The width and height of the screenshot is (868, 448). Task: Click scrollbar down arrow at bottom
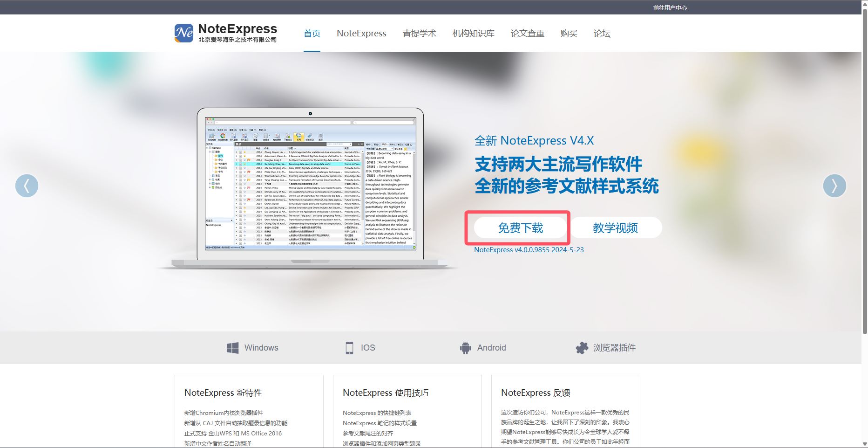[x=865, y=444]
